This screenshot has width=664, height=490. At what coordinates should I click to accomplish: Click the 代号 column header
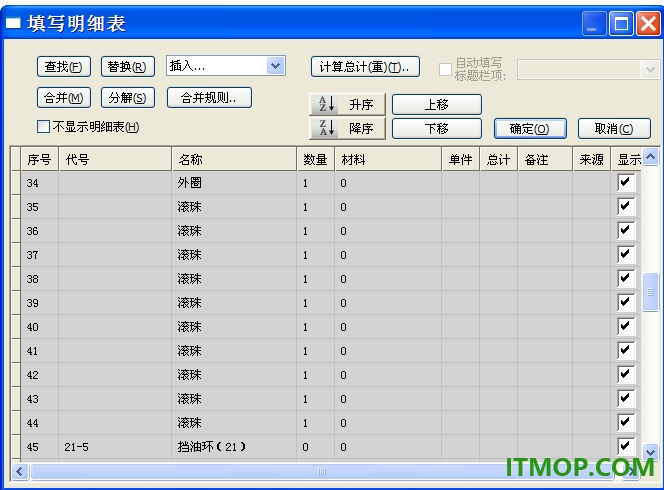click(115, 159)
